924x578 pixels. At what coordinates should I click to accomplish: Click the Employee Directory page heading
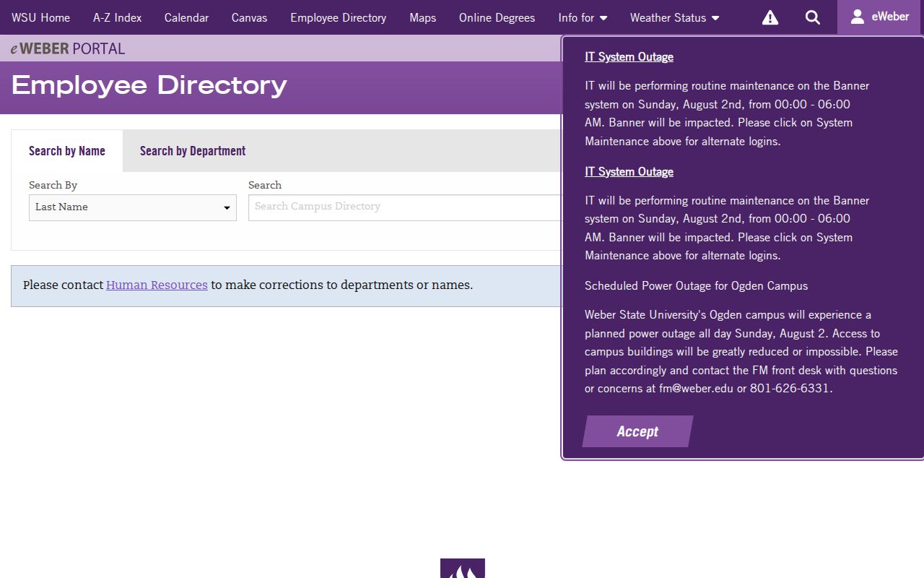149,85
